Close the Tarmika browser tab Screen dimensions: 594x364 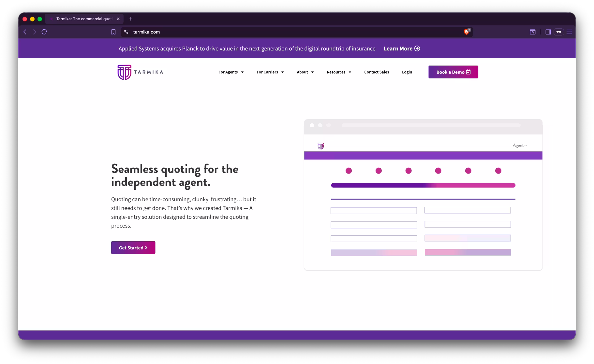coord(118,19)
